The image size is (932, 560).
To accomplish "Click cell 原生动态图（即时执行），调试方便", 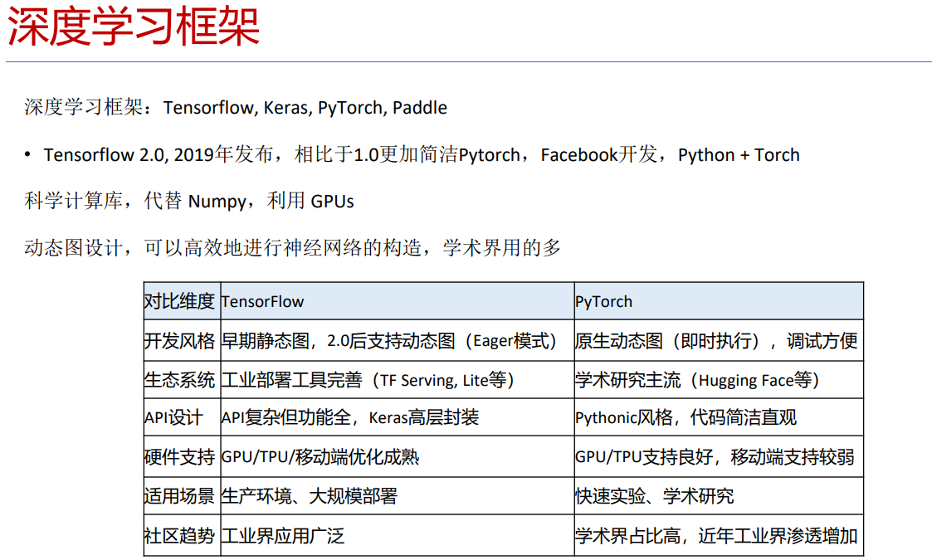I will point(719,341).
